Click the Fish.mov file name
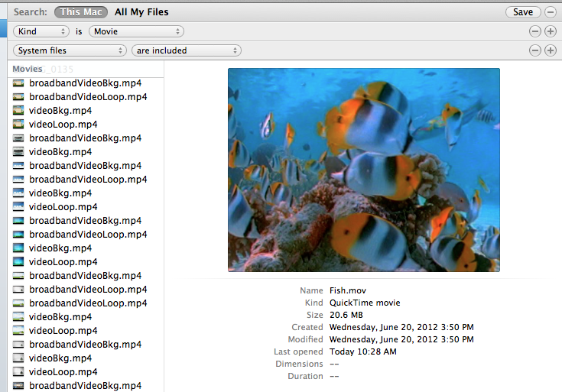The image size is (562, 392). pos(348,290)
